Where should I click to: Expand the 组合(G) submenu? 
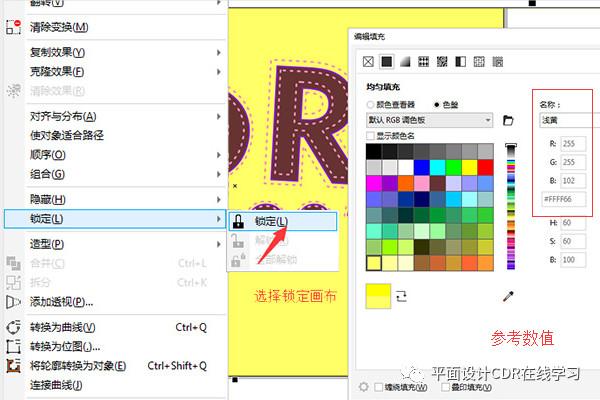(x=218, y=174)
